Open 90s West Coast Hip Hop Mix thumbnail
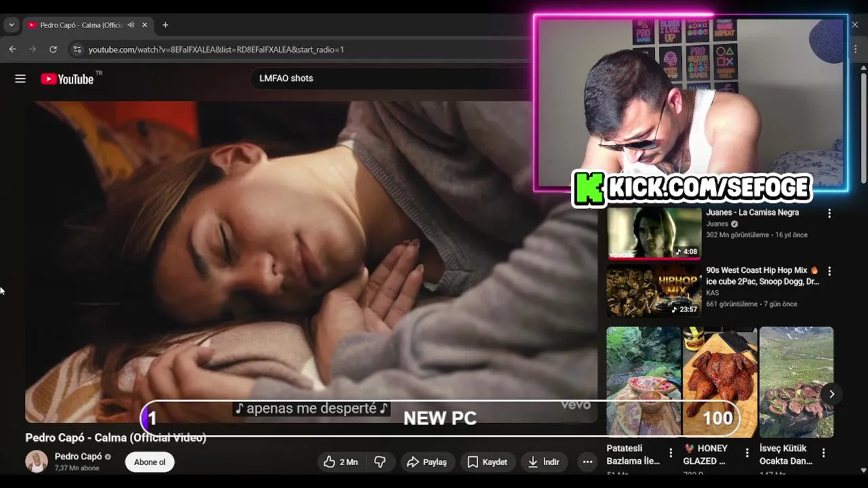 pos(654,291)
